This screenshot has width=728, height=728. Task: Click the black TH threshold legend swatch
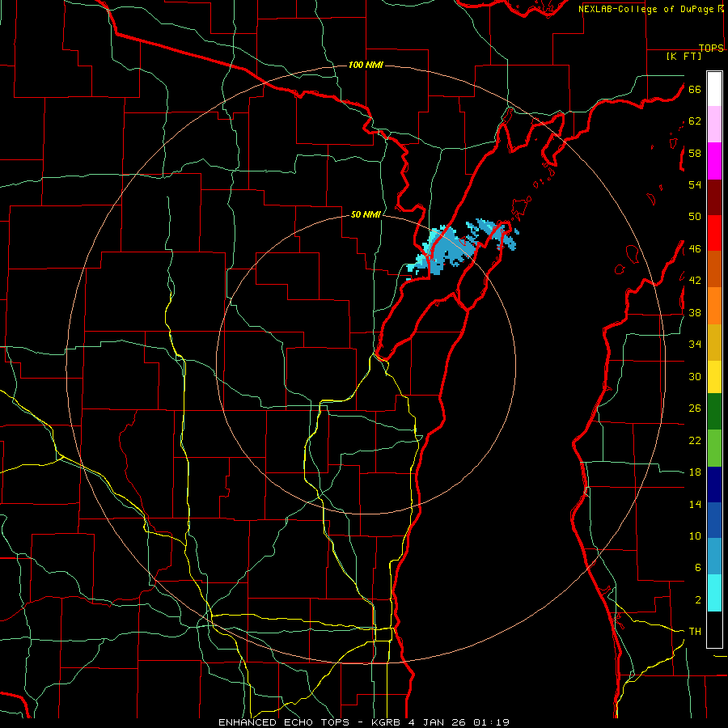714,629
